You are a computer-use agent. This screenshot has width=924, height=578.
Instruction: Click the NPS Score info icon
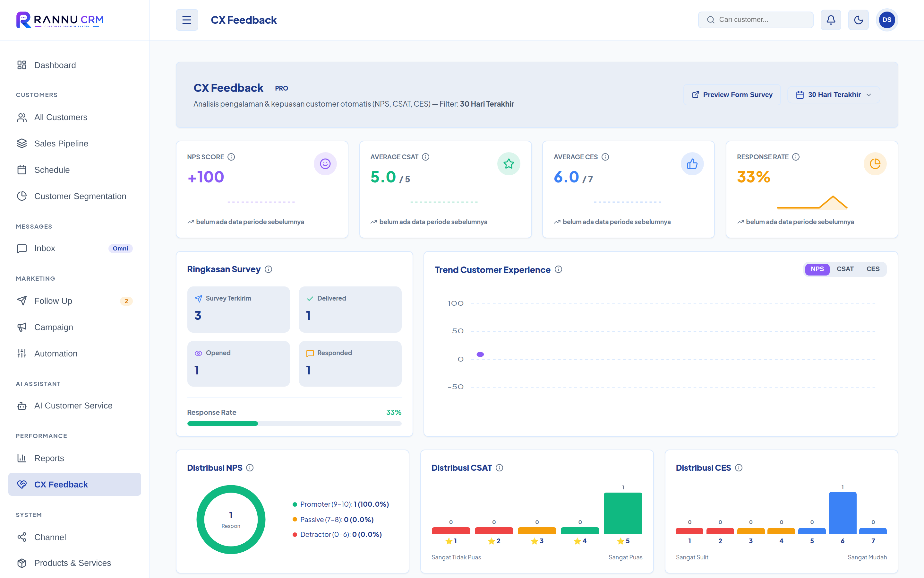(231, 157)
